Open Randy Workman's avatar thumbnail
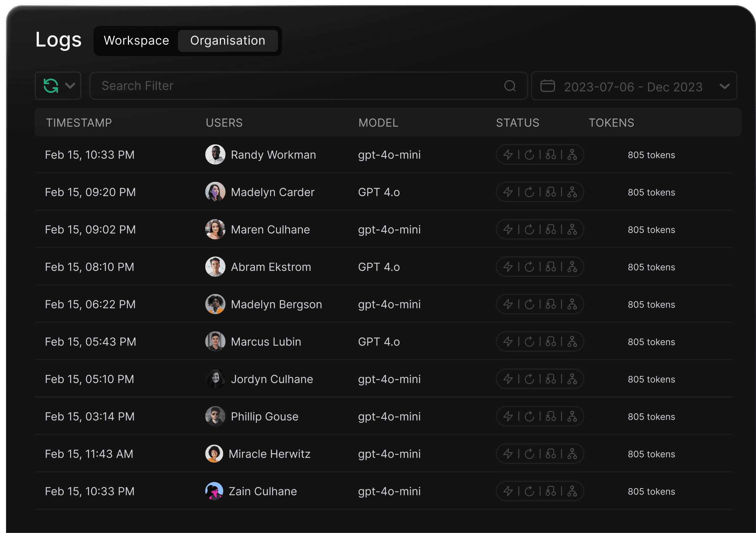This screenshot has width=756, height=533. pyautogui.click(x=215, y=155)
